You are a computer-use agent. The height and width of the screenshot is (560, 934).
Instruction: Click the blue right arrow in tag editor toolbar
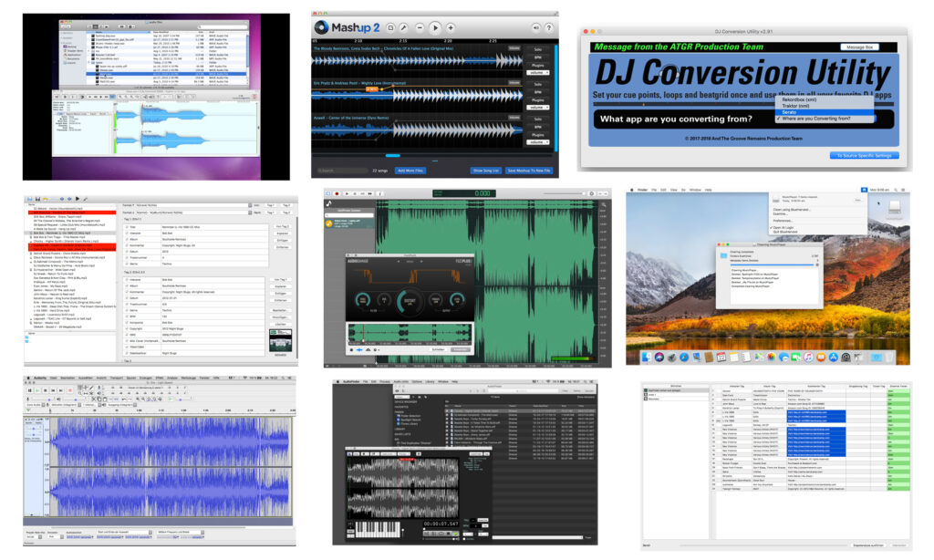(x=69, y=199)
